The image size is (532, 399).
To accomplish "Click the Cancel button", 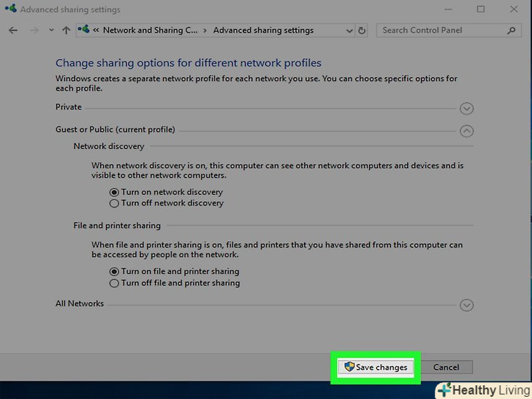I will pos(446,367).
